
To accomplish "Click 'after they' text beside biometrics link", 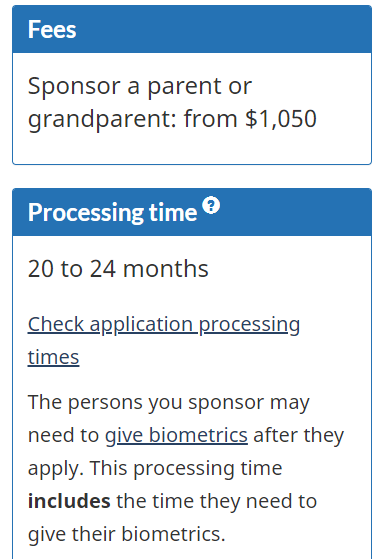I will point(298,436).
